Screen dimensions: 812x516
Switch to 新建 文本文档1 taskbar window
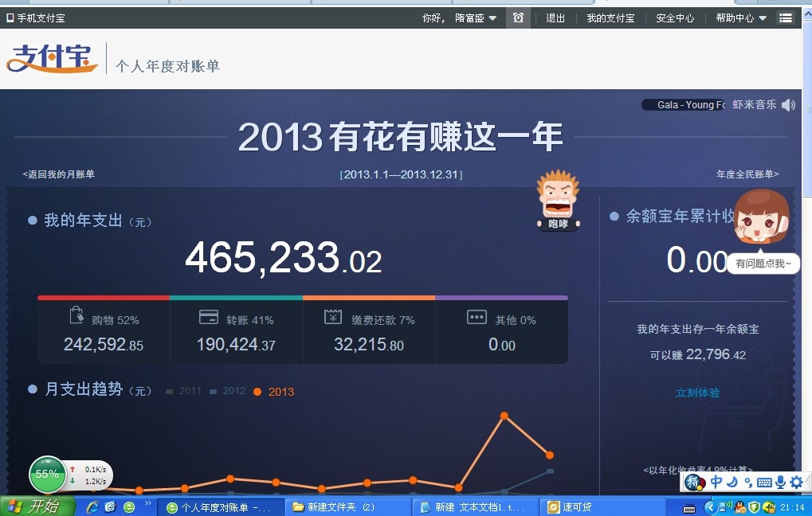click(x=475, y=507)
